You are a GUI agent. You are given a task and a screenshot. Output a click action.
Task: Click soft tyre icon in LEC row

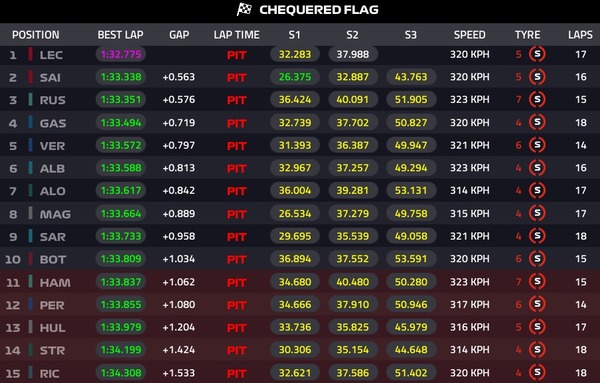(x=537, y=54)
